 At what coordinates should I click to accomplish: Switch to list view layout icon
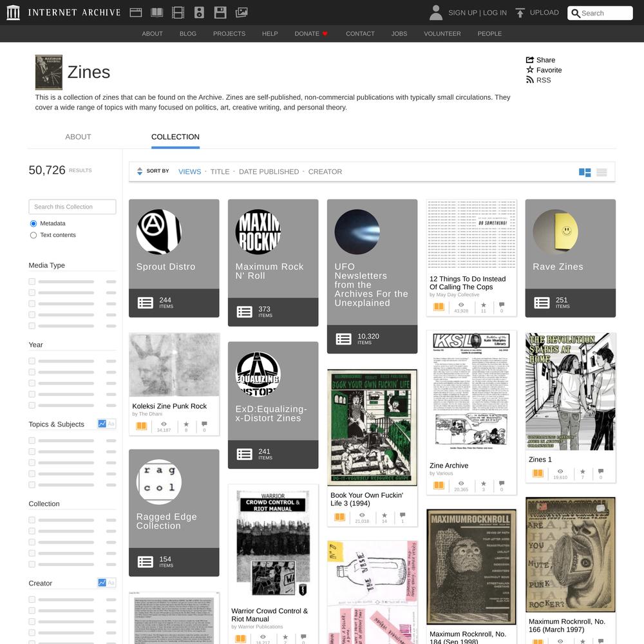tap(601, 173)
